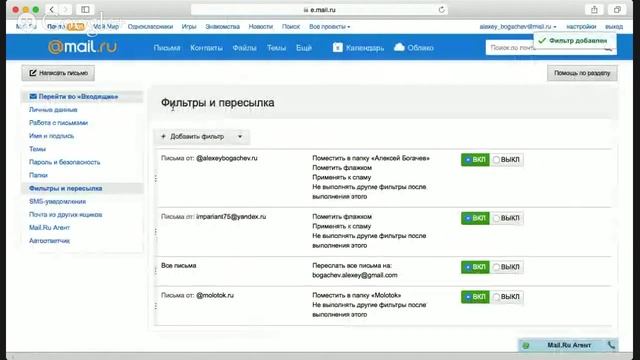Open Ещё menu in blue bar
Image resolution: width=640 pixels, height=360 pixels.
point(304,48)
